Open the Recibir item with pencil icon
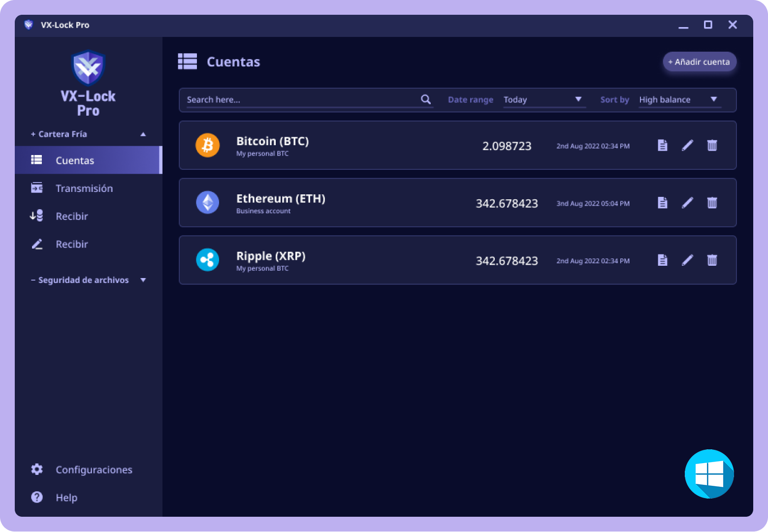768x532 pixels. click(89, 244)
